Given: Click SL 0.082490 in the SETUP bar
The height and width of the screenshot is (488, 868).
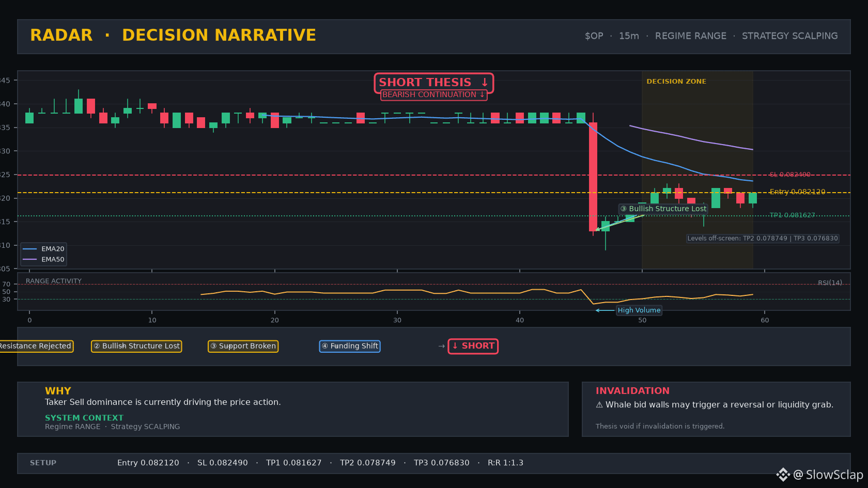Looking at the screenshot, I should [223, 463].
